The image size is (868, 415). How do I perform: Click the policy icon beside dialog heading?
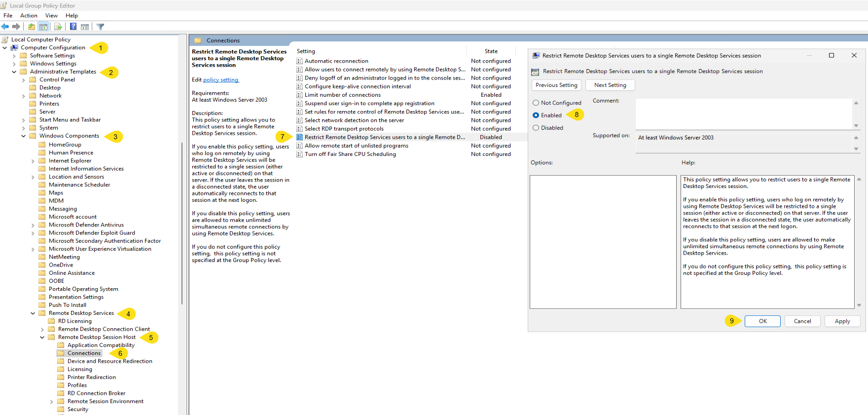point(535,72)
